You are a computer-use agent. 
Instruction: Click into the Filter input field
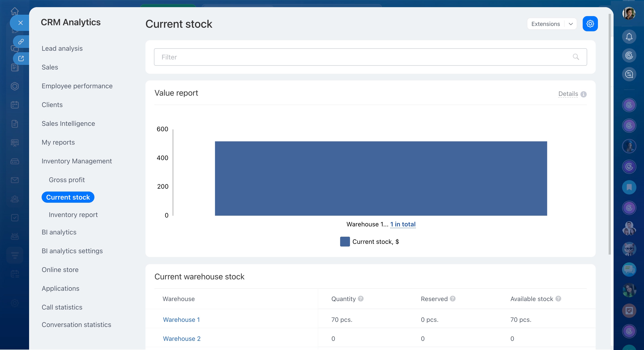click(350, 57)
